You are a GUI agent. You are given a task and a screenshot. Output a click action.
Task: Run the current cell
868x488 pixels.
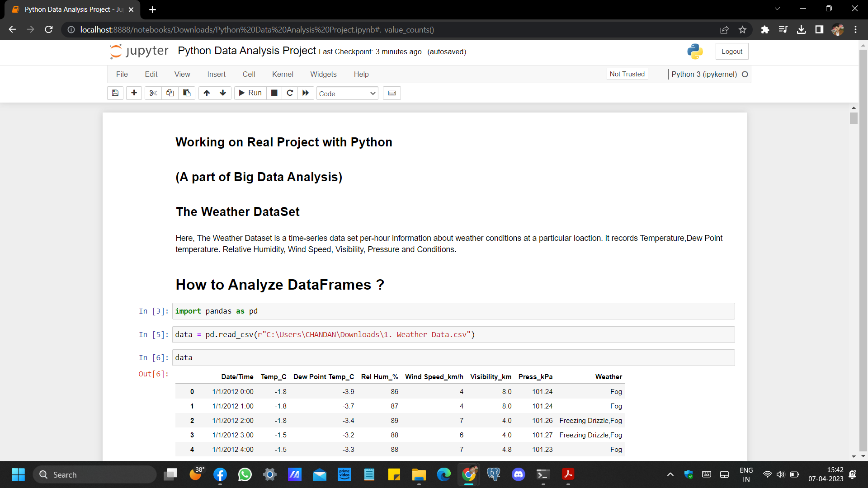(250, 93)
